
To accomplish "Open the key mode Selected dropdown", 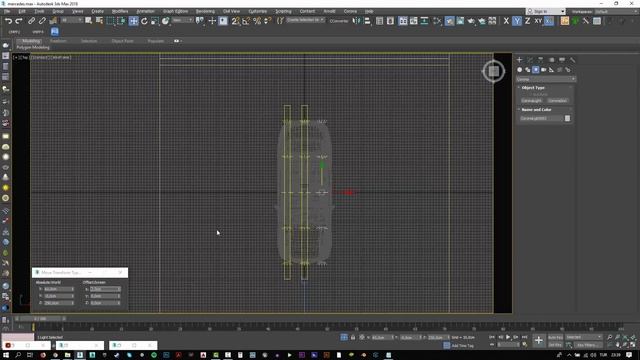I will (584, 337).
